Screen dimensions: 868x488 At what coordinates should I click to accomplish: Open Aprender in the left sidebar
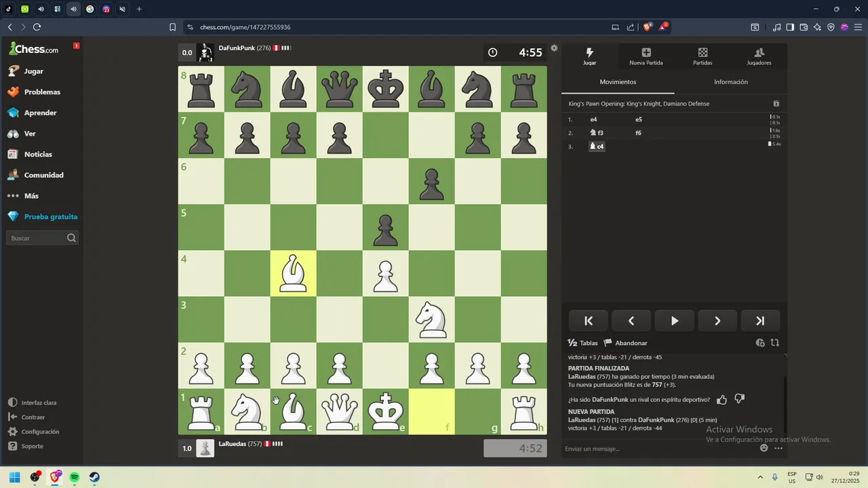[x=32, y=113]
